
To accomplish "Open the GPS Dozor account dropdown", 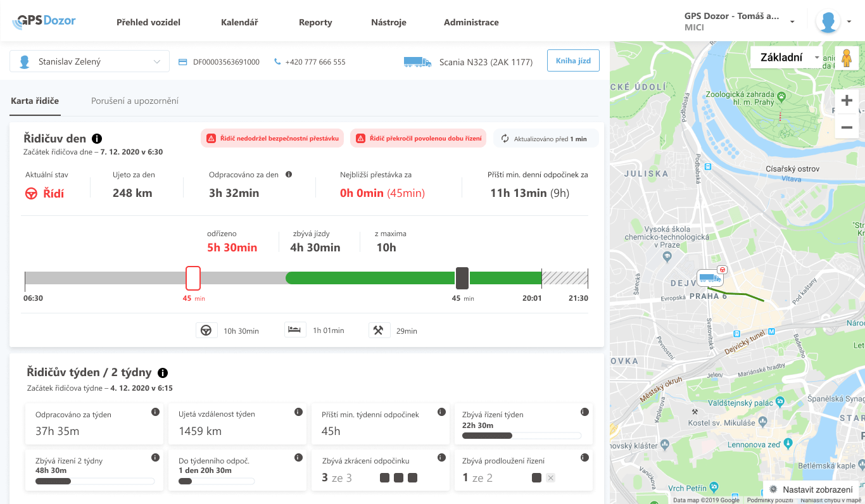I will [740, 22].
